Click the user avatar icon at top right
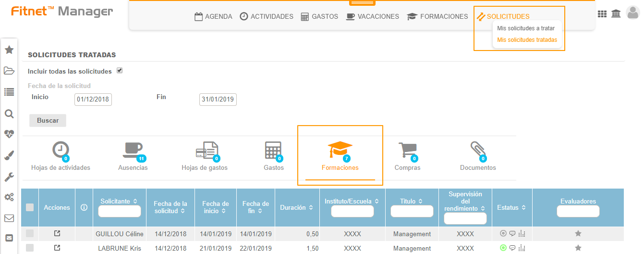 pos(633,13)
